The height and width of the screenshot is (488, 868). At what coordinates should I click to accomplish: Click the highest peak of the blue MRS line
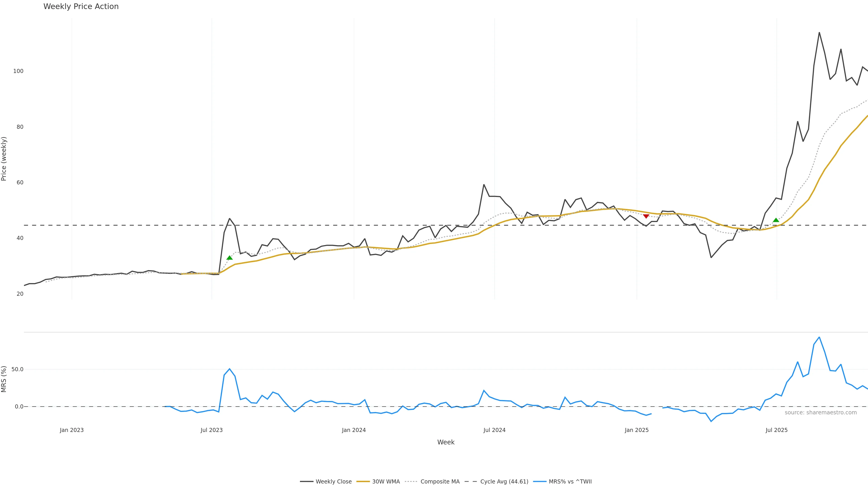click(x=819, y=337)
